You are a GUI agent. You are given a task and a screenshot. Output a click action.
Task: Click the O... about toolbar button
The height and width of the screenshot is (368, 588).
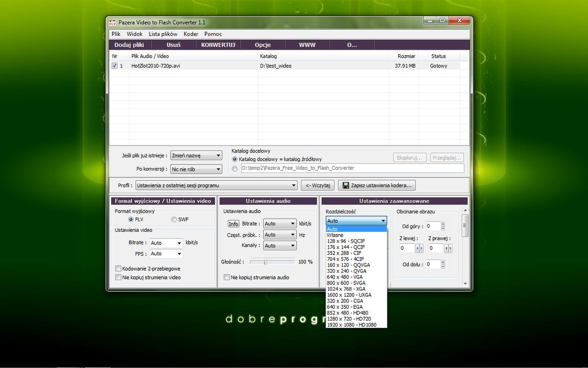point(352,45)
